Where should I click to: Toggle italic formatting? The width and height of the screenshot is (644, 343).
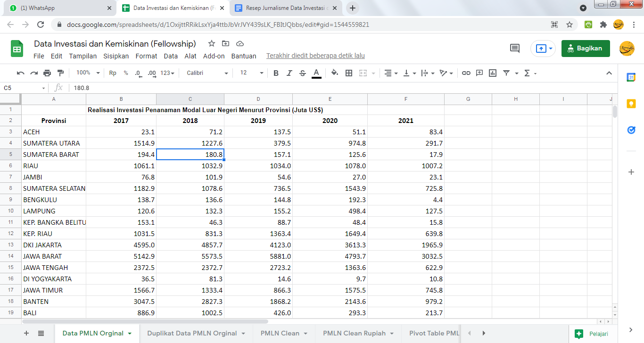coord(289,73)
